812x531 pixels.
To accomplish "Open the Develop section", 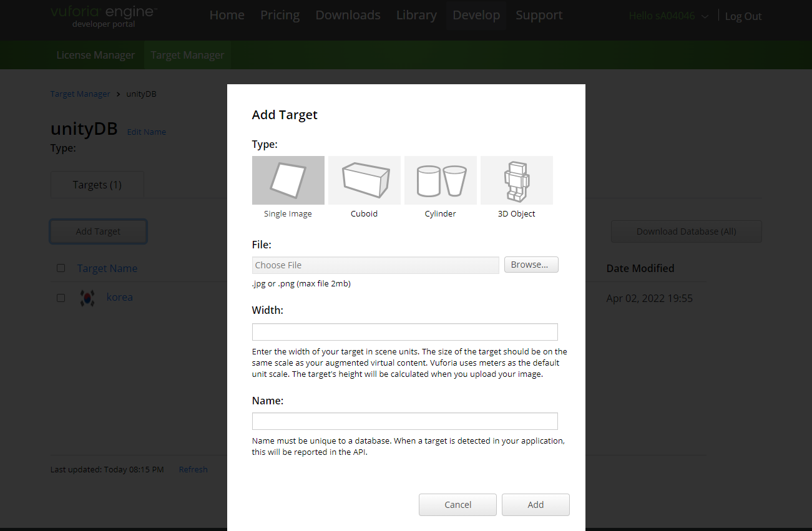I will (x=476, y=15).
